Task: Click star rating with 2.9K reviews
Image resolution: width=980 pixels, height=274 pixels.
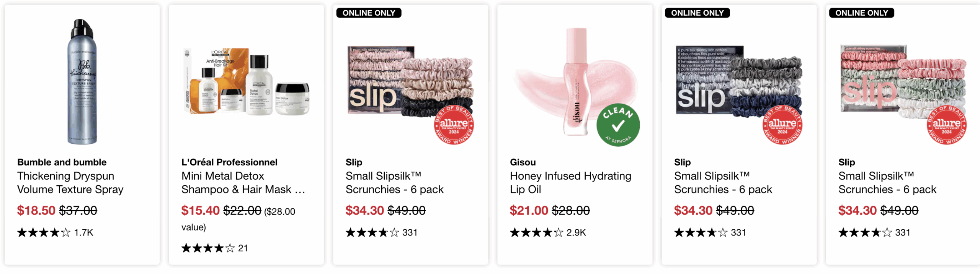Action: pos(536,232)
